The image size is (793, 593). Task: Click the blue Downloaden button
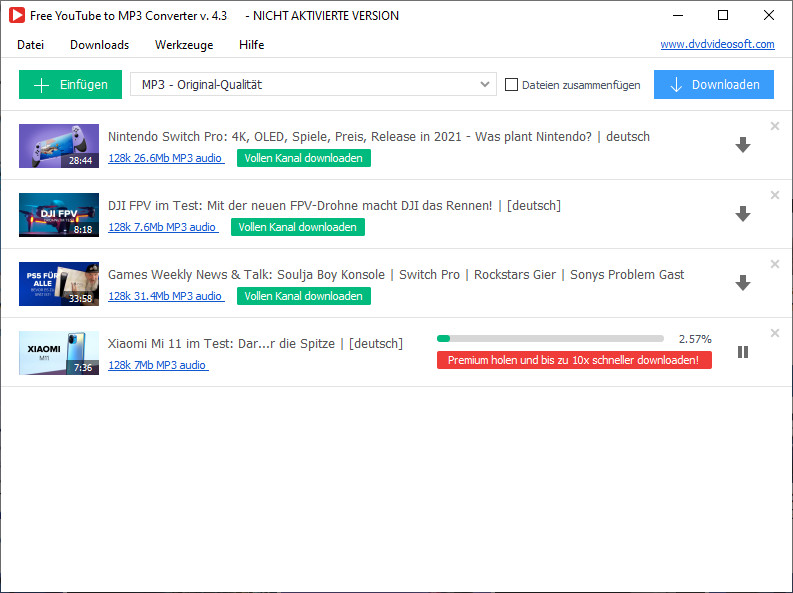tap(714, 85)
